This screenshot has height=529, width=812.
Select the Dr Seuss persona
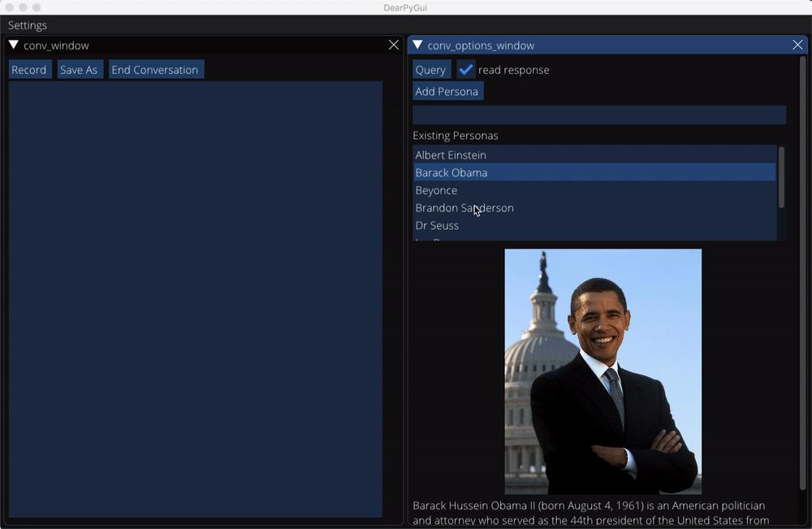[437, 226]
